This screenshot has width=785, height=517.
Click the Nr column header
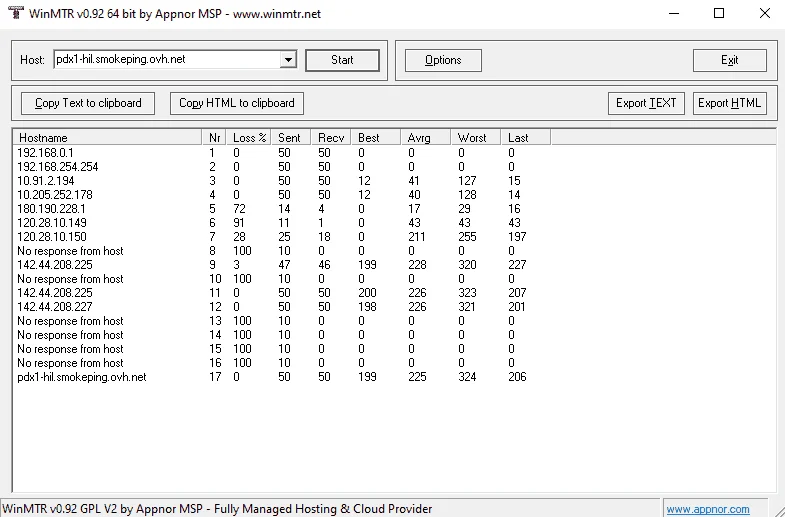click(x=214, y=138)
